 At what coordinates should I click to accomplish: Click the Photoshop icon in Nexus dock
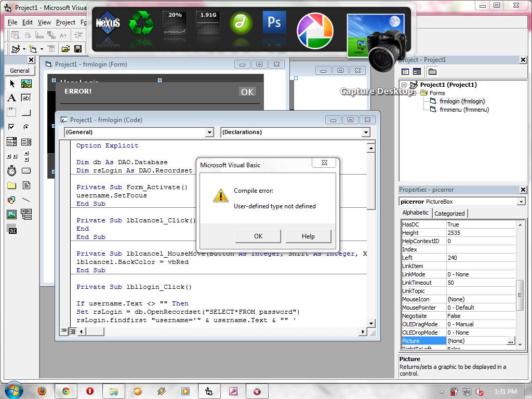click(274, 22)
